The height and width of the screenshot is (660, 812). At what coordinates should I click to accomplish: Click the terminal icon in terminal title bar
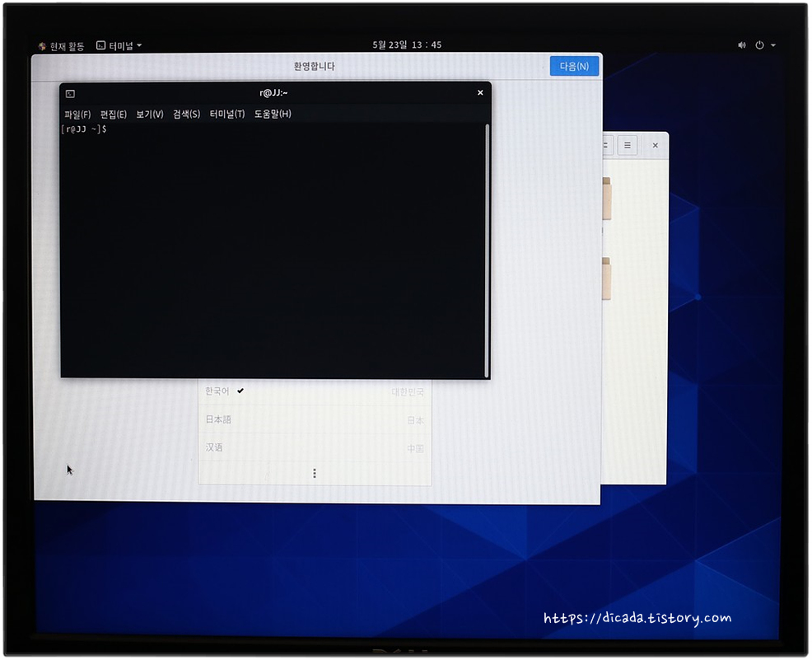click(x=71, y=94)
